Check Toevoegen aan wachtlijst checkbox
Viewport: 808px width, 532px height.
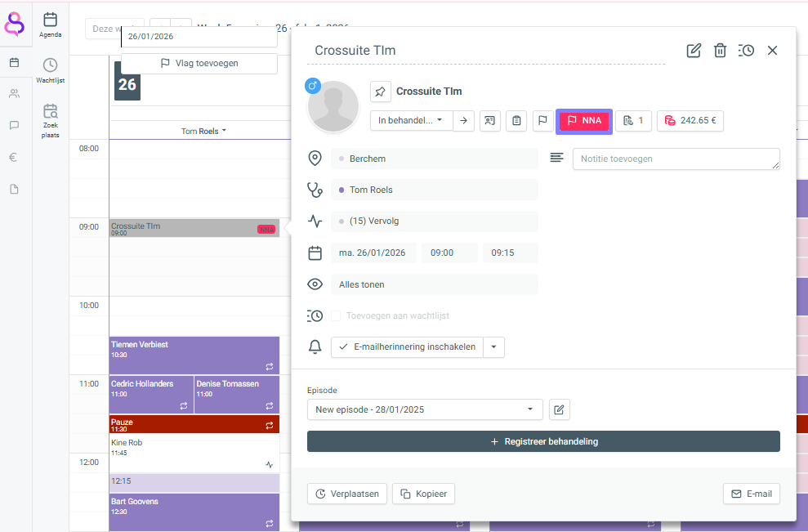click(x=336, y=315)
